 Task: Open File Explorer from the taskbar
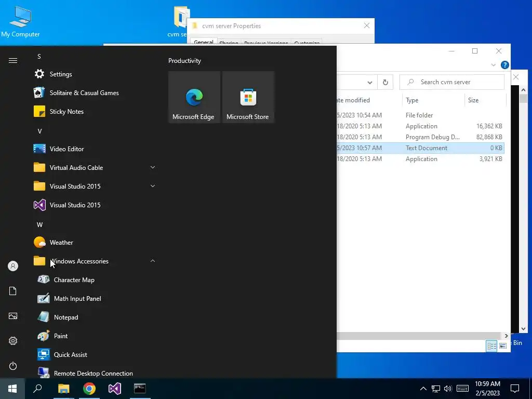tap(63, 389)
